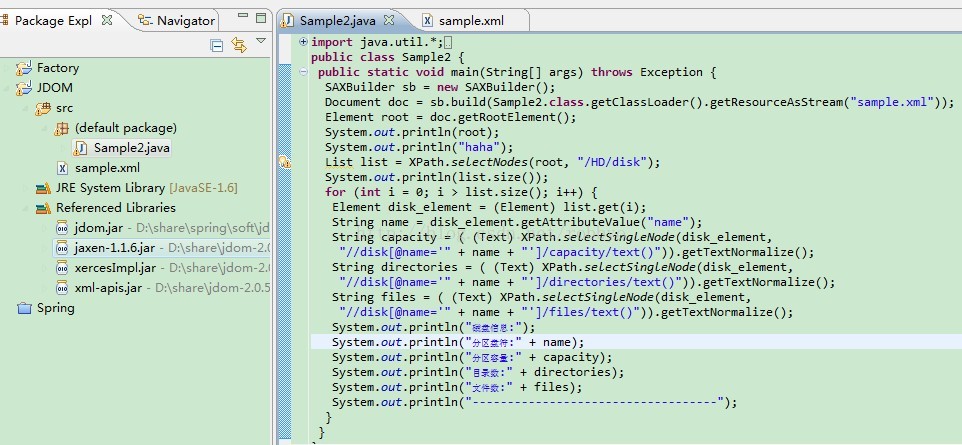The image size is (962, 445).
Task: Toggle Link with Editor icon
Action: (x=239, y=45)
